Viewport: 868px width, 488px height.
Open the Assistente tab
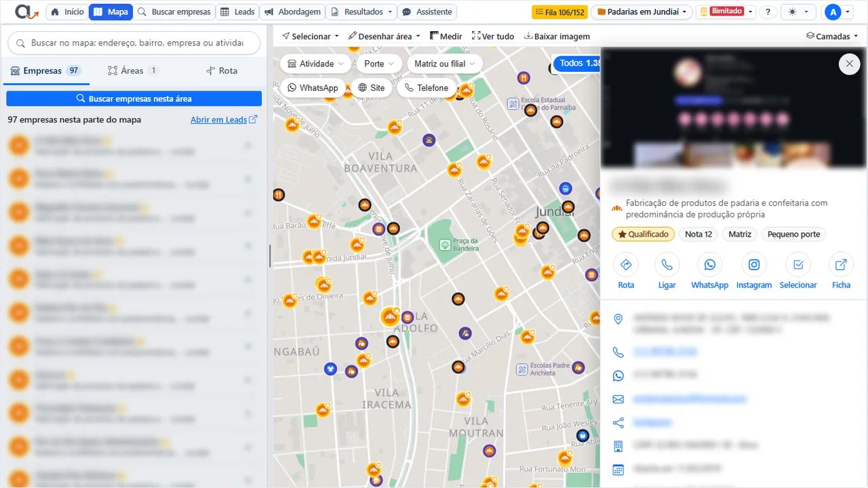click(427, 12)
